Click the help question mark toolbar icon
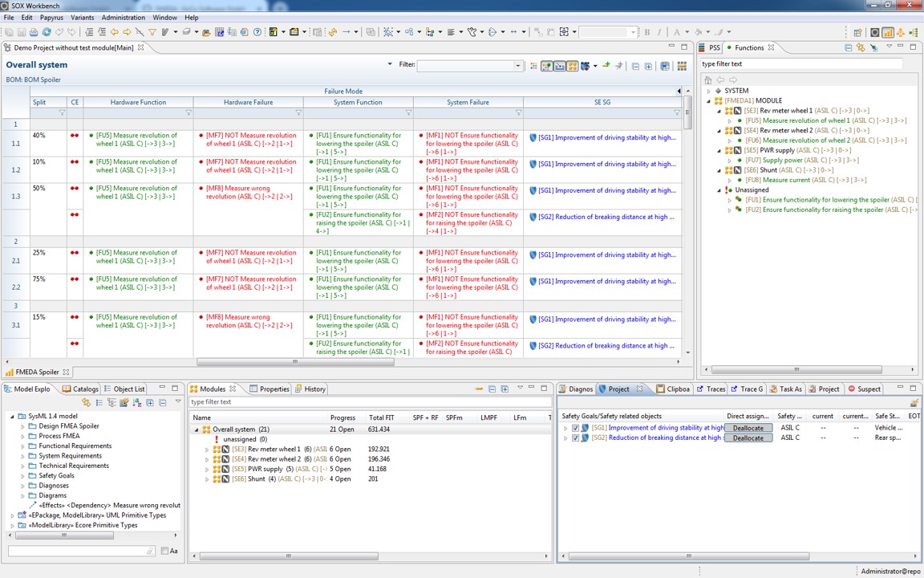The height and width of the screenshot is (578, 924). [257, 32]
